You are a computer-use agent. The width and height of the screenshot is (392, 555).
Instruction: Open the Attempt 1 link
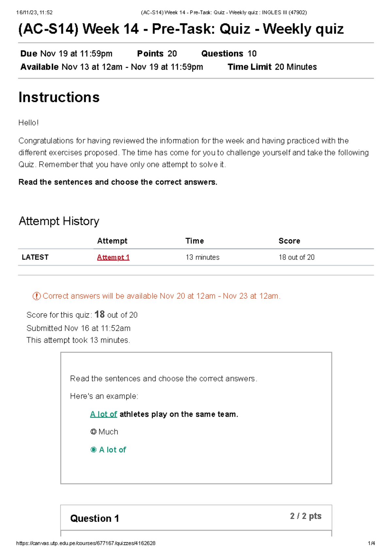[x=113, y=257]
